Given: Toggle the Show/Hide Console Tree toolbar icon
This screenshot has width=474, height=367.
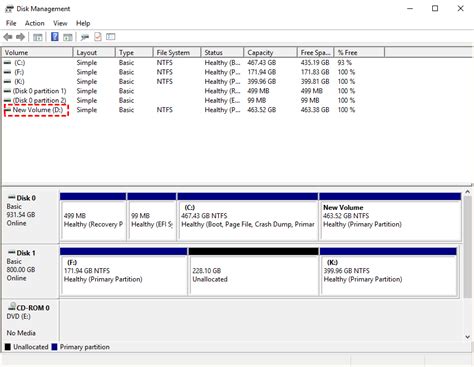Looking at the screenshot, I should (x=38, y=37).
